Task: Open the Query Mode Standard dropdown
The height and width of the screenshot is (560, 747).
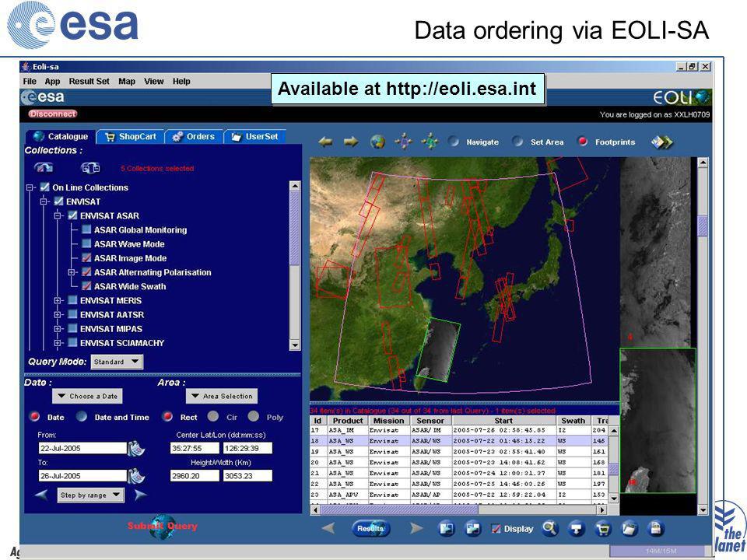Action: [x=117, y=362]
